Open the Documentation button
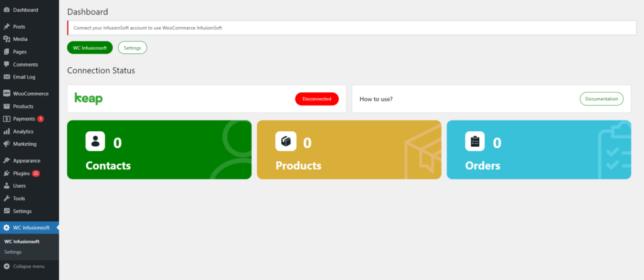This screenshot has width=644, height=280. click(601, 99)
